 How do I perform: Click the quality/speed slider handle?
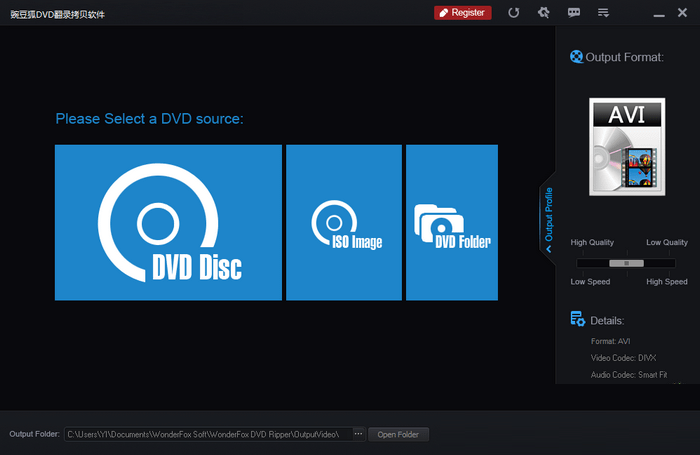click(626, 263)
